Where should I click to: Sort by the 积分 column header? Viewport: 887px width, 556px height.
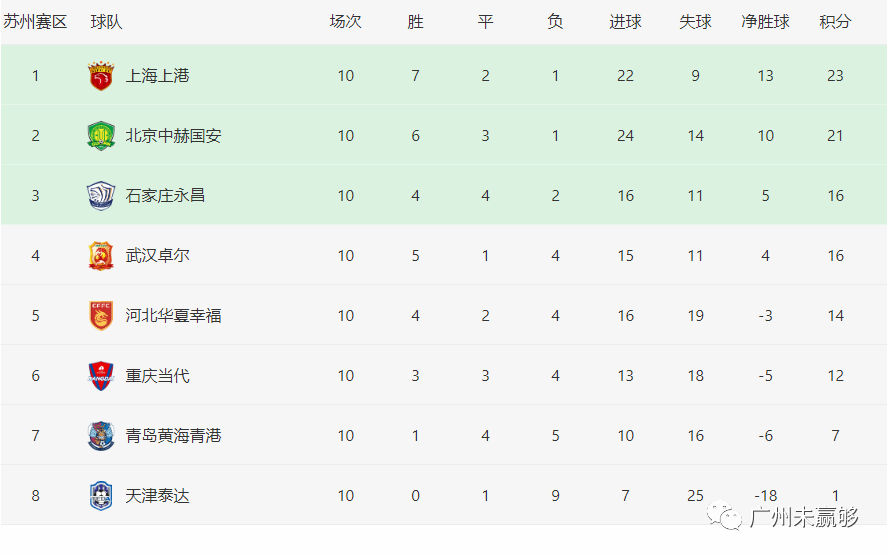click(835, 21)
